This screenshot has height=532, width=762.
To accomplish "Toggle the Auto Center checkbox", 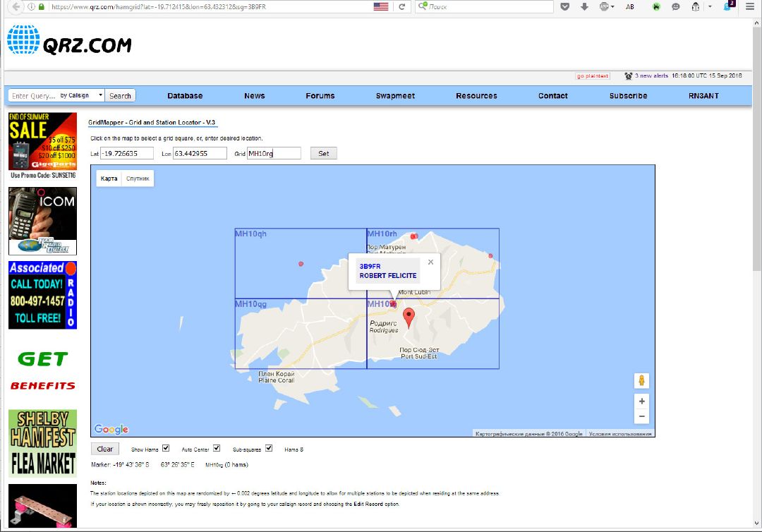I will click(217, 449).
